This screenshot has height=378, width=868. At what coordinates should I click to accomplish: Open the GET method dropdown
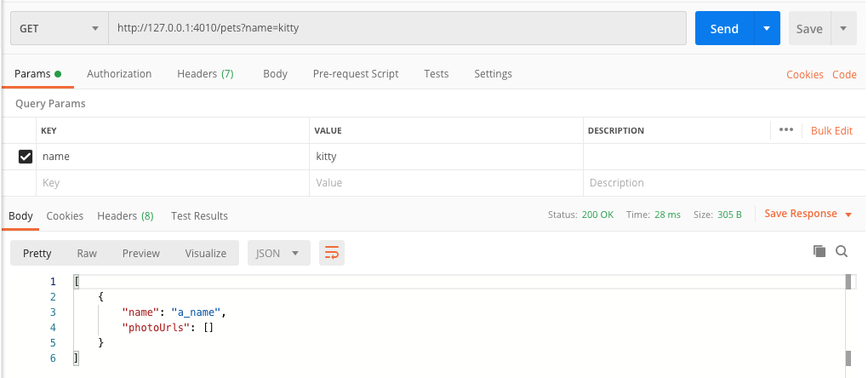[x=59, y=28]
